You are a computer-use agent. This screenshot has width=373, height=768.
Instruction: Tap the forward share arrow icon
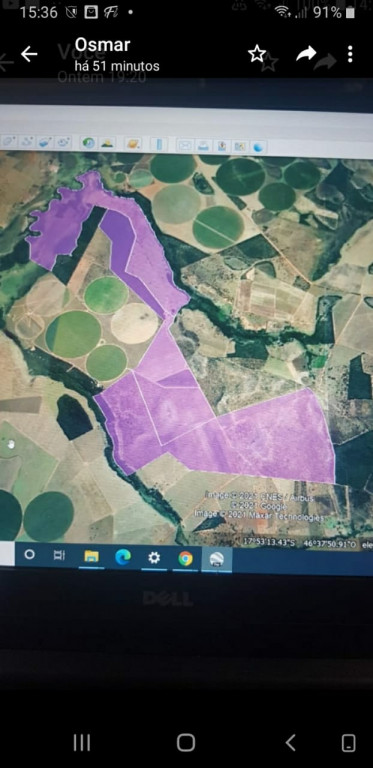point(306,53)
